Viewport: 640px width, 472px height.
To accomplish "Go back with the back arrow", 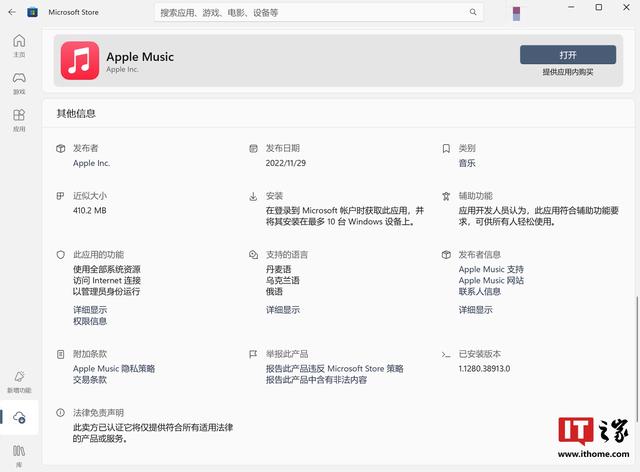I will point(11,12).
